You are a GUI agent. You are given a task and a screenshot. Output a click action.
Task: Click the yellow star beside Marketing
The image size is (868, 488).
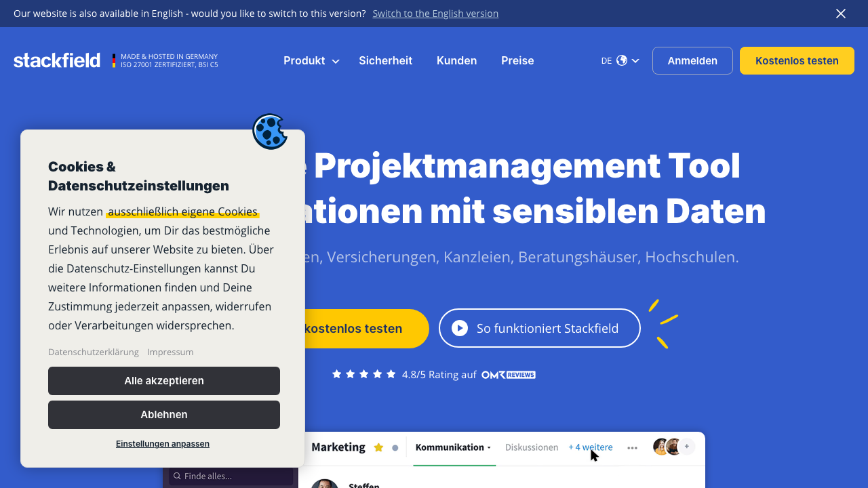pyautogui.click(x=378, y=447)
